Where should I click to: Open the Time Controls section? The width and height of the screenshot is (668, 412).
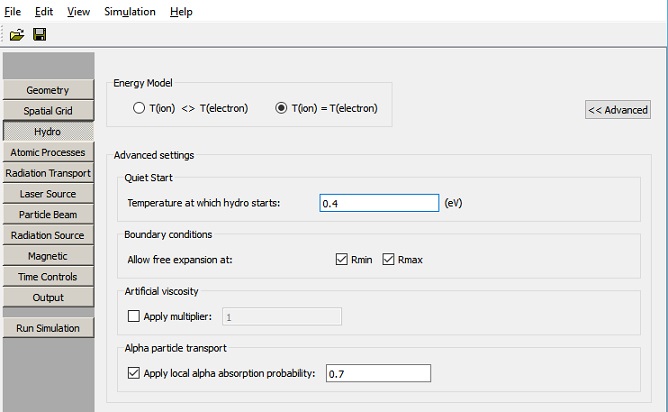[48, 277]
